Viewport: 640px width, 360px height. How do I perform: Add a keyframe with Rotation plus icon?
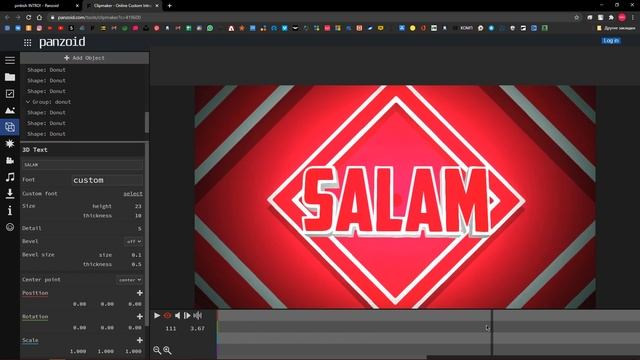click(x=140, y=316)
